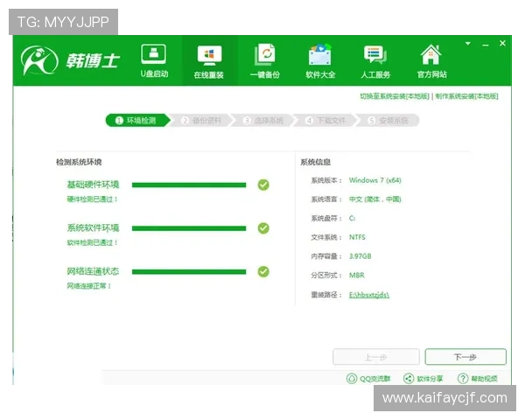The width and height of the screenshot is (525, 420).
Task: Open the 帮助视频 link text
Action: pyautogui.click(x=485, y=379)
